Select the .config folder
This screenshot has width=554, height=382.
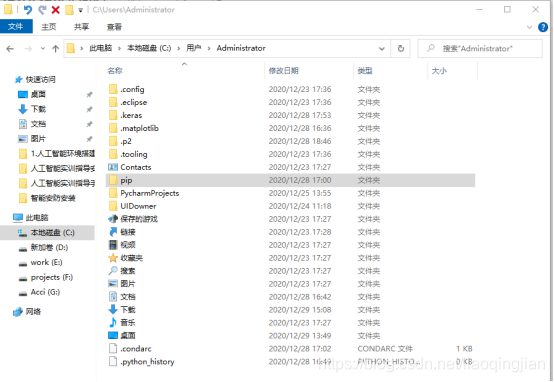pos(132,89)
